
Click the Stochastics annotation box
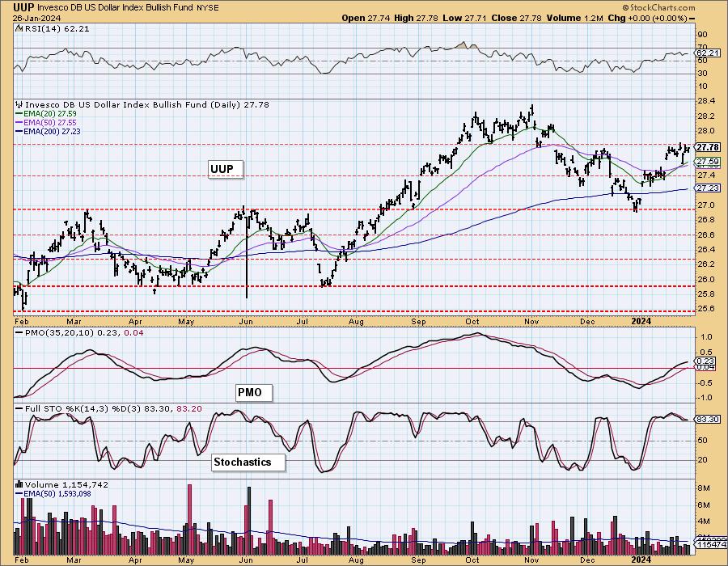tap(248, 463)
